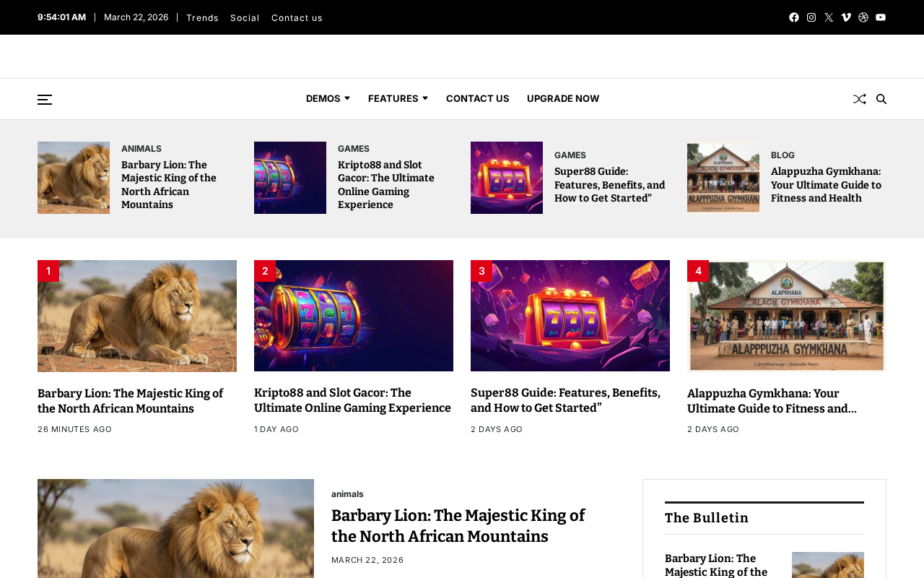Click the Games category above Kripto88 headline
The image size is (924, 578).
point(354,149)
